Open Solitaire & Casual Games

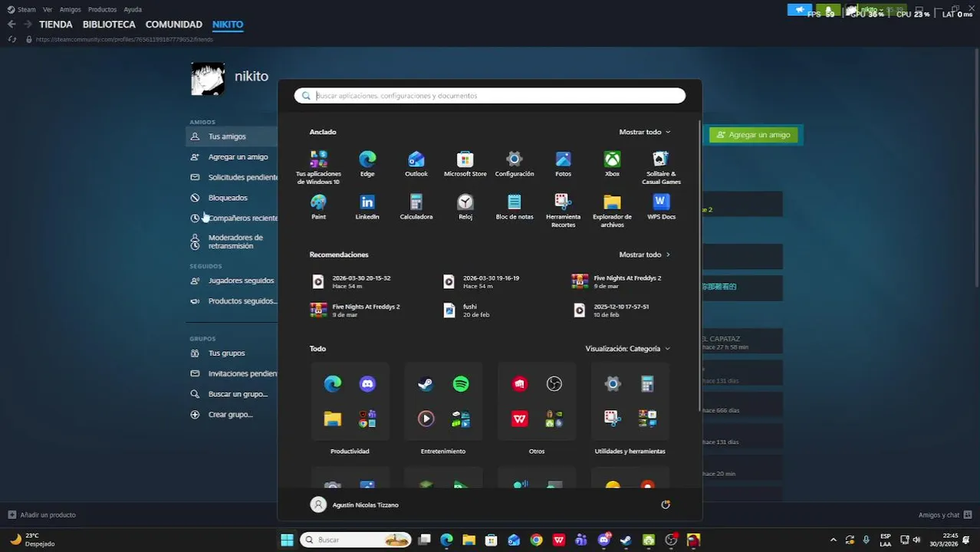pyautogui.click(x=661, y=167)
